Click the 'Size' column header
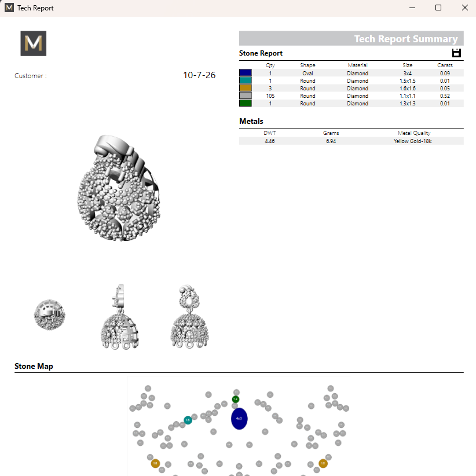 (408, 65)
